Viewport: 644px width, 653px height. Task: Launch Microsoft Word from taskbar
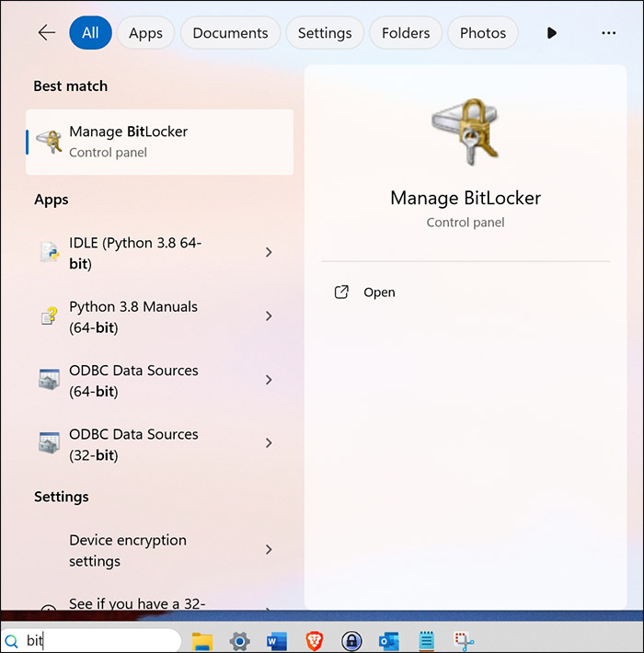click(277, 641)
